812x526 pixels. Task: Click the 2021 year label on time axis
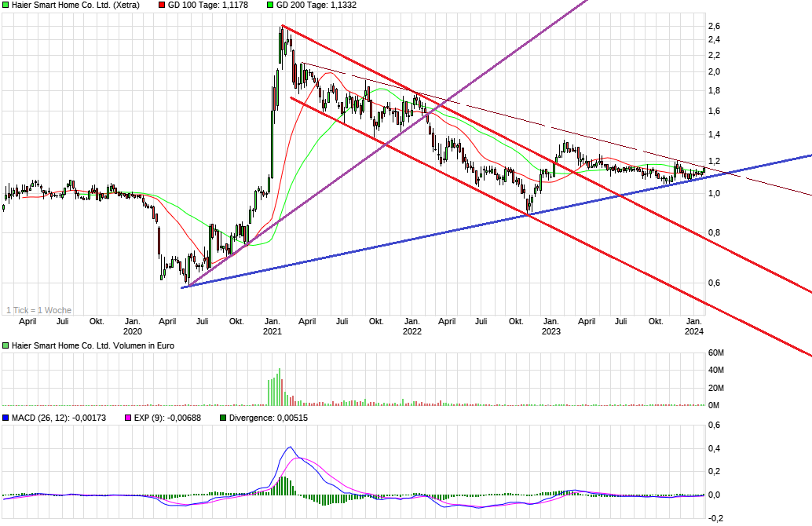(272, 331)
